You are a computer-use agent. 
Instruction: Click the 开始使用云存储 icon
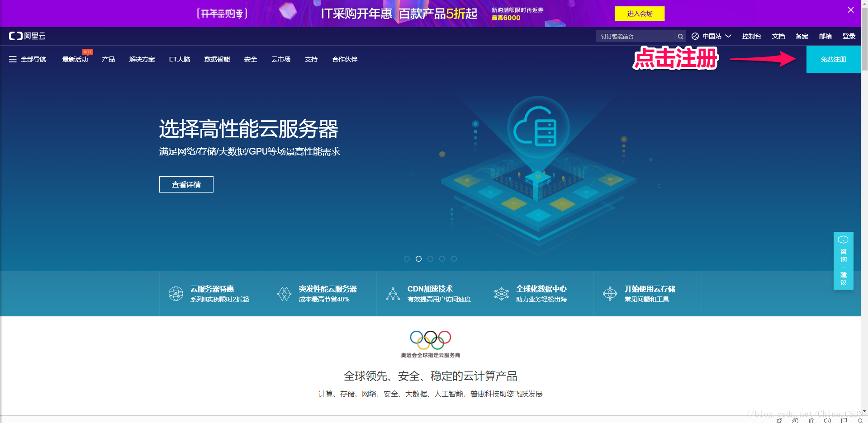click(610, 294)
